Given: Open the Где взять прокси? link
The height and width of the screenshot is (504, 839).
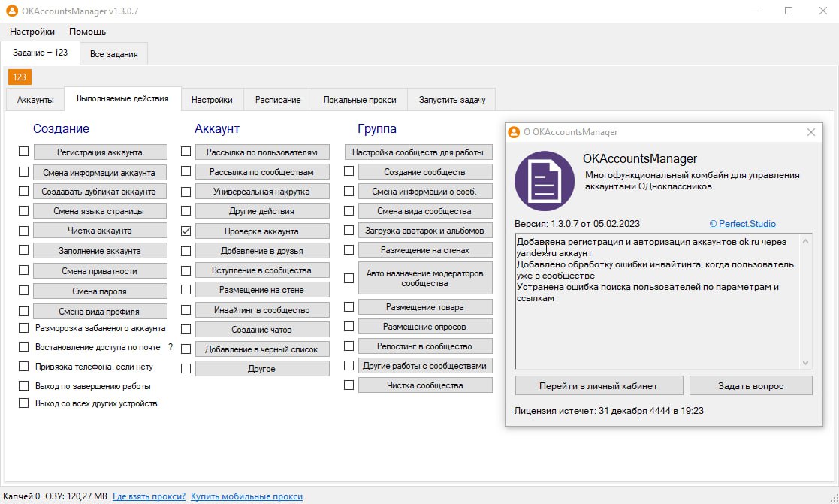Looking at the screenshot, I should pos(149,496).
